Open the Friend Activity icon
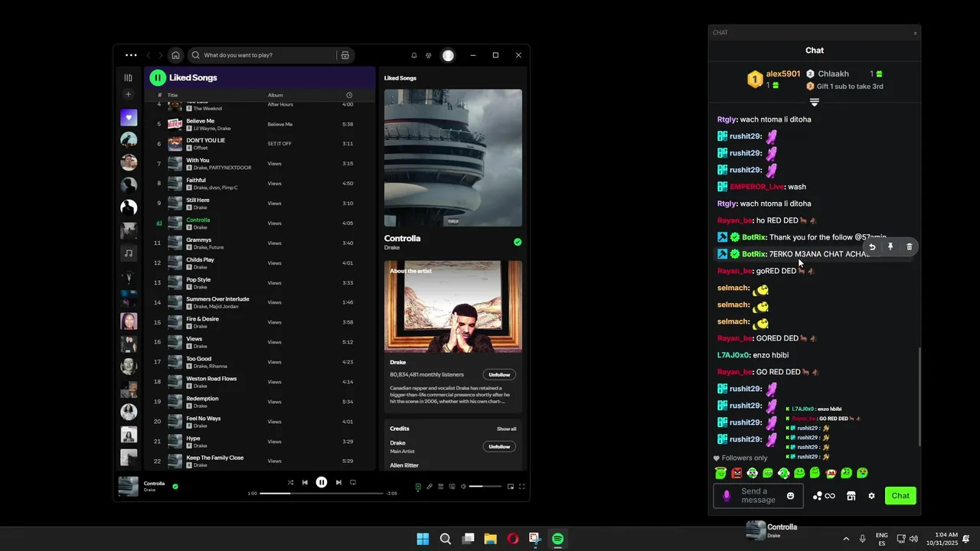The height and width of the screenshot is (551, 980). [429, 55]
